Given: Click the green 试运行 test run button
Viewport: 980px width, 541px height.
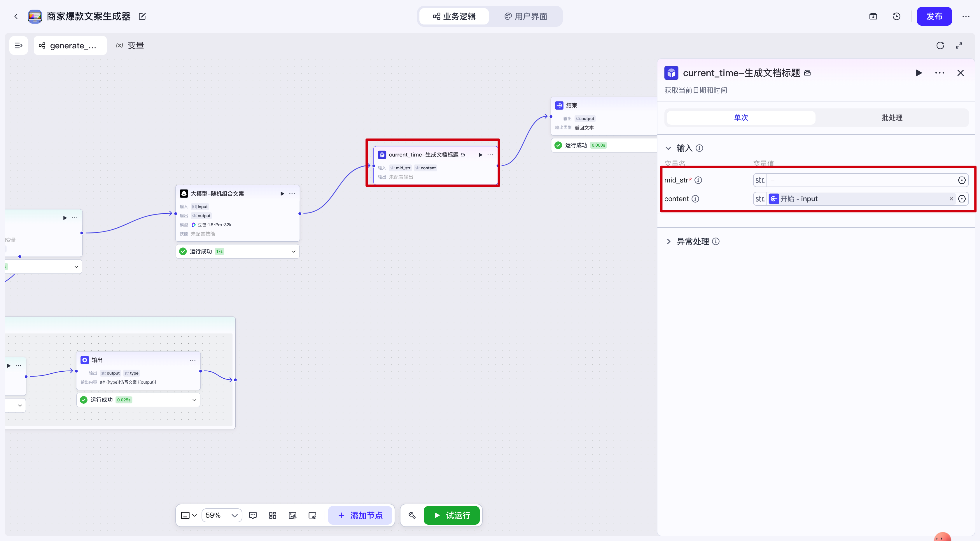Looking at the screenshot, I should click(452, 516).
